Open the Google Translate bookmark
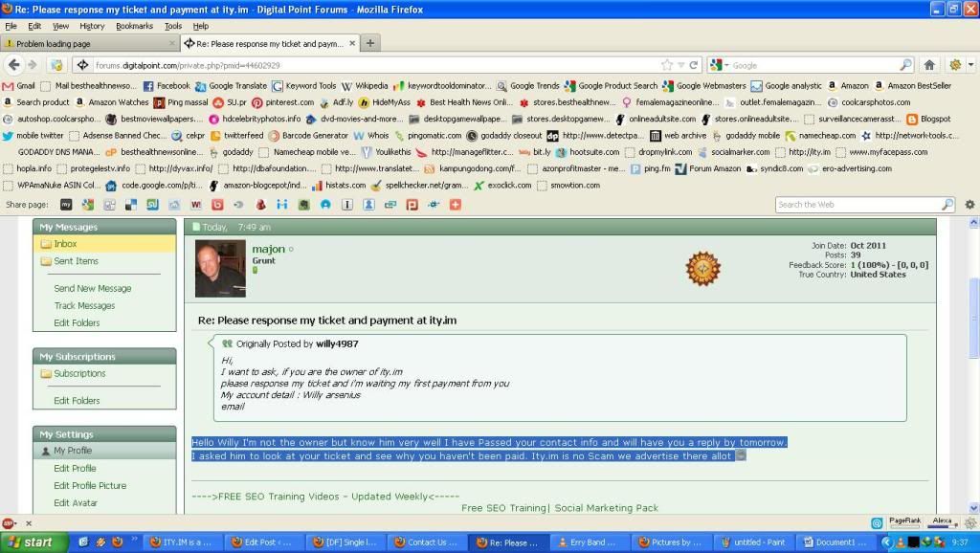 (x=231, y=85)
